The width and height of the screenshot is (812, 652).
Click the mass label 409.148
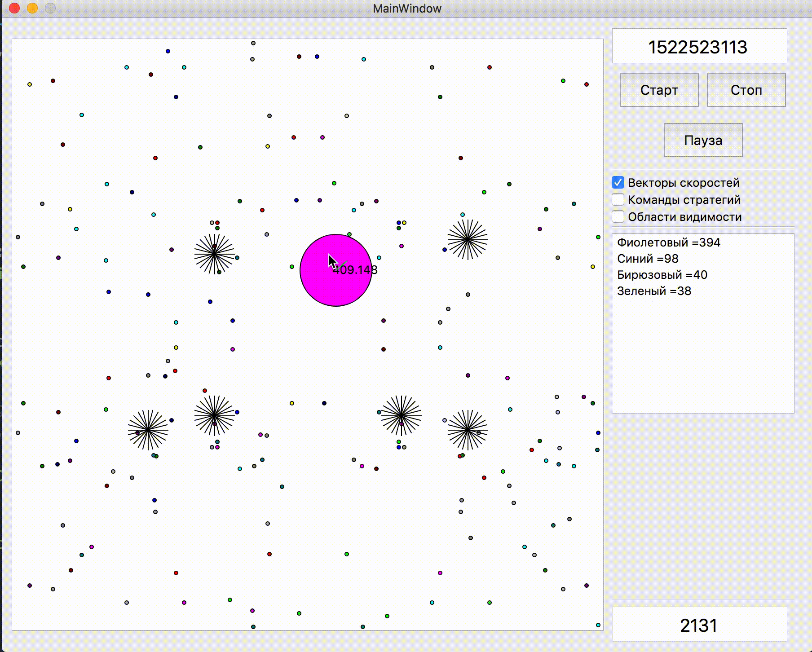pyautogui.click(x=355, y=269)
